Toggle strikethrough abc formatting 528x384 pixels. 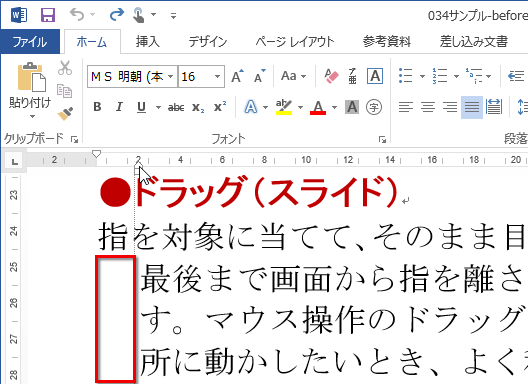[176, 107]
